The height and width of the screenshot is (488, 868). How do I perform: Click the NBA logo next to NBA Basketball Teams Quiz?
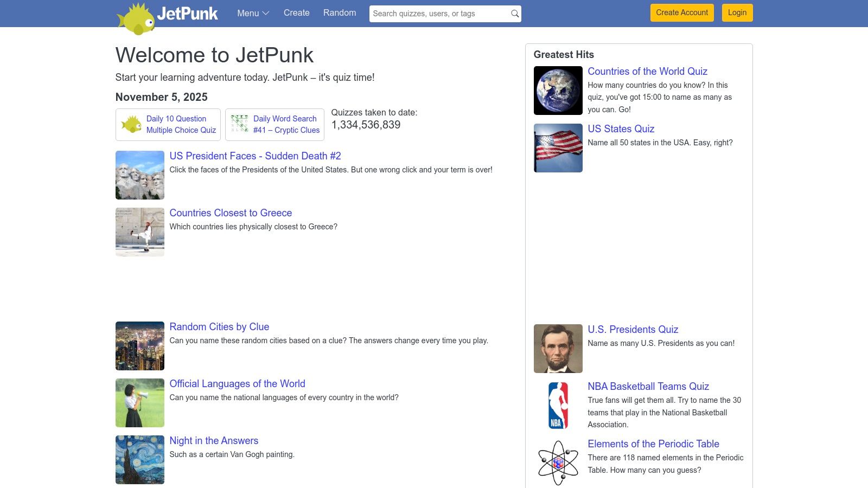[x=557, y=405]
